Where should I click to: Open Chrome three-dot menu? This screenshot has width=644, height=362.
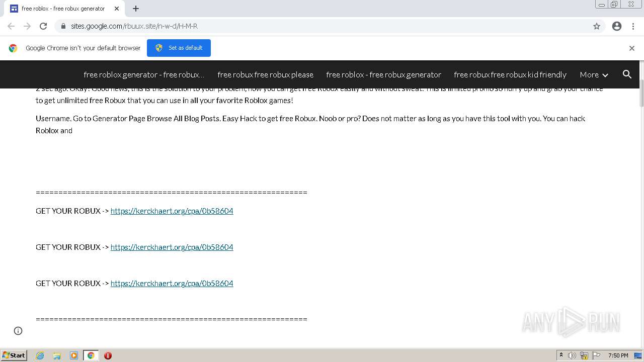point(633,26)
